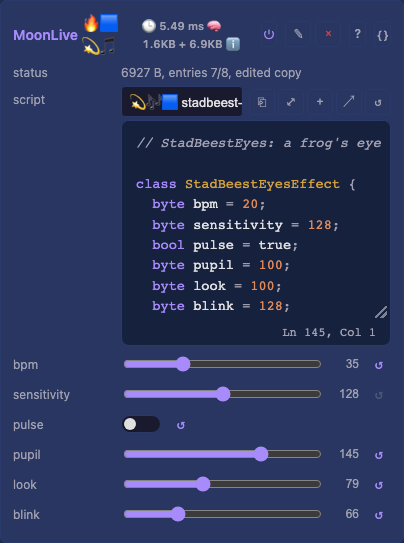
Task: Click the MoonLive module title
Action: tap(45, 35)
